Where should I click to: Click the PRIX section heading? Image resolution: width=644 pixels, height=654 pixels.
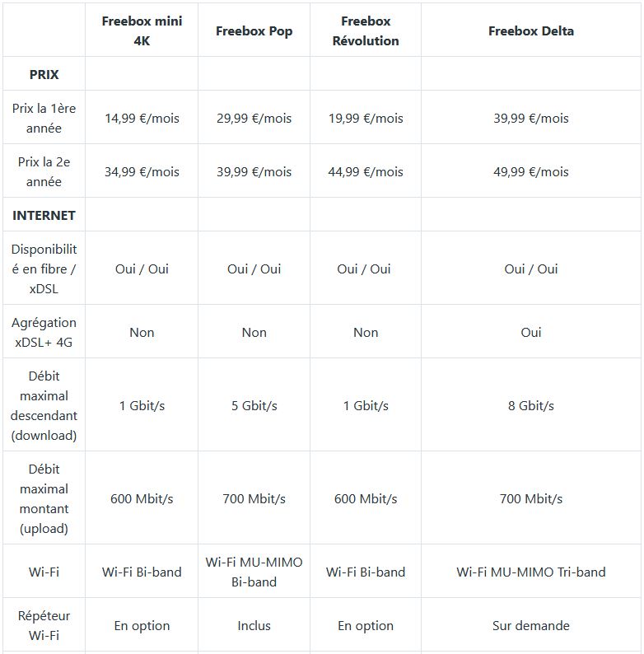point(44,74)
